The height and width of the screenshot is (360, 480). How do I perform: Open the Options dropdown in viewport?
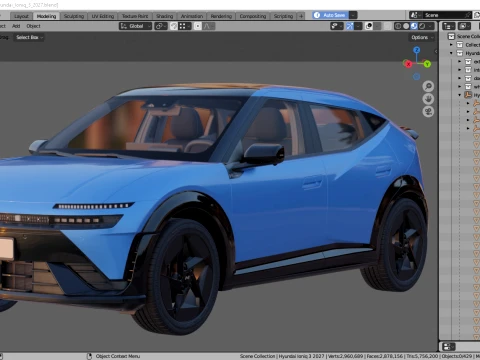point(422,37)
